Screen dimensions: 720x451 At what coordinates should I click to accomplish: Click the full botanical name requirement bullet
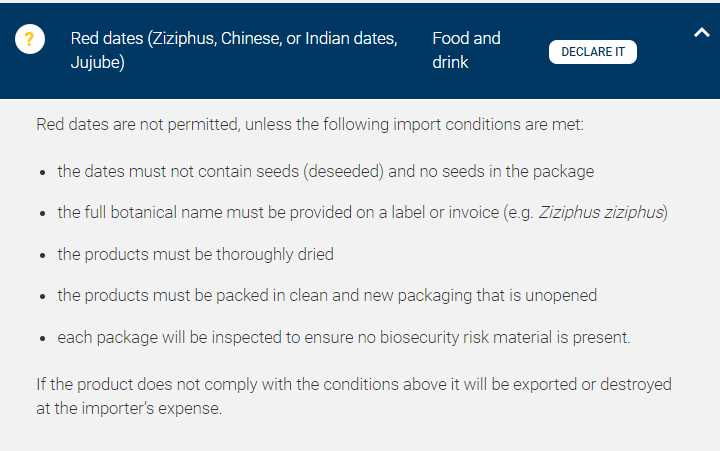pos(362,213)
